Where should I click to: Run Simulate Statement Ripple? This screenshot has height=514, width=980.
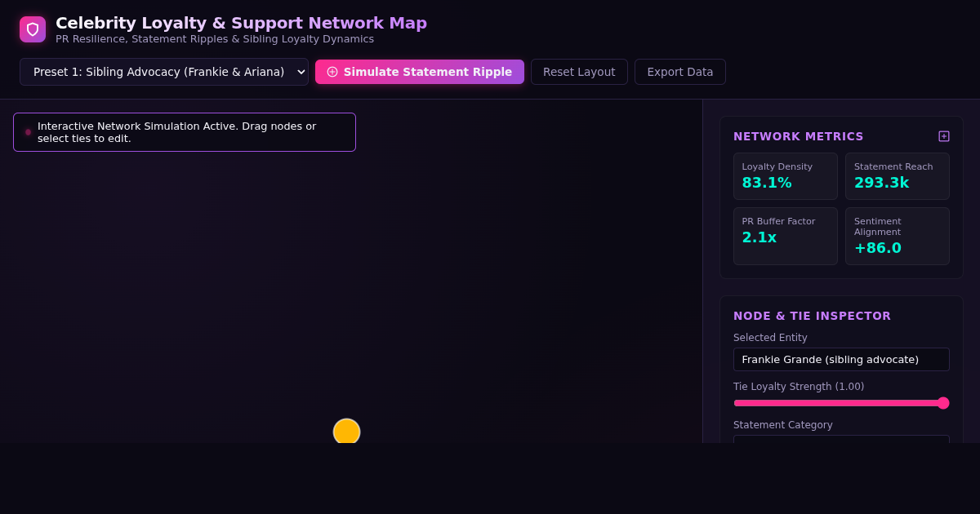(x=420, y=72)
